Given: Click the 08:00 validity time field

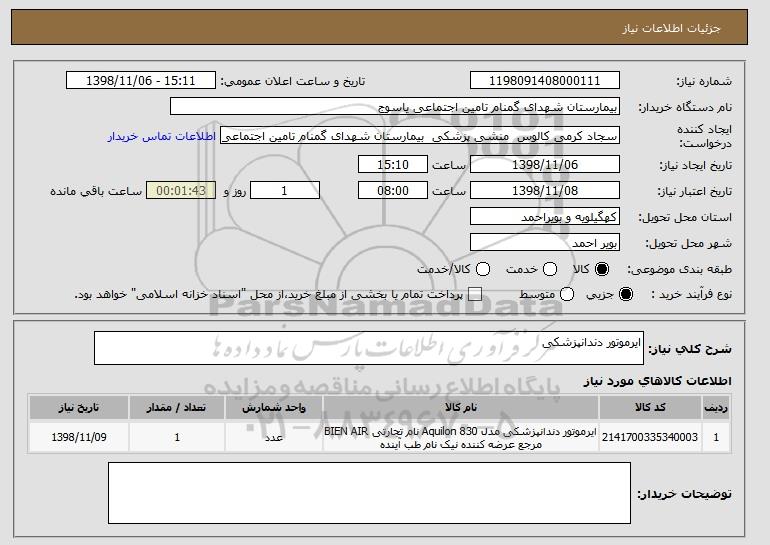Looking at the screenshot, I should tap(392, 190).
